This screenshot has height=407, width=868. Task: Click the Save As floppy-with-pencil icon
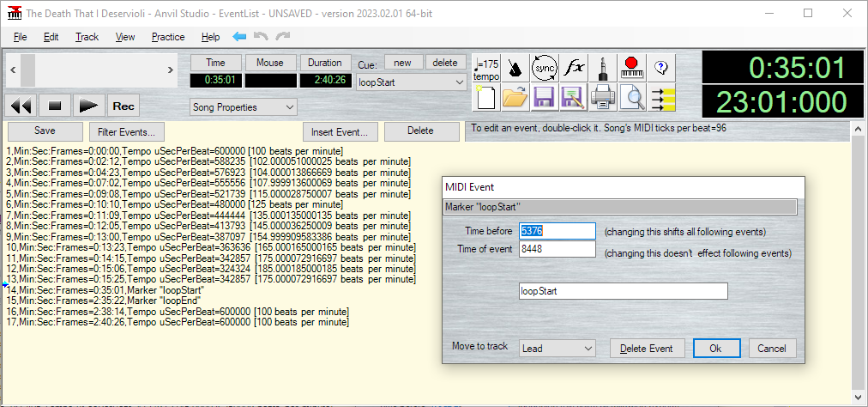(x=573, y=98)
